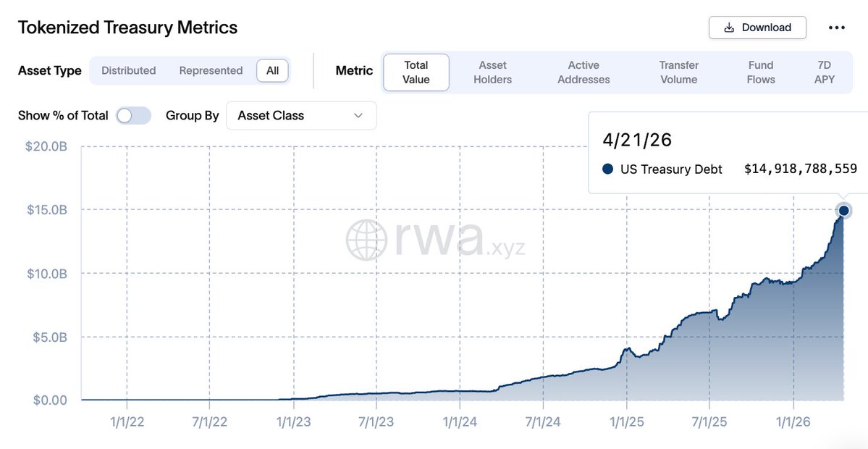Switch to the Asset Holders metric

[x=493, y=72]
